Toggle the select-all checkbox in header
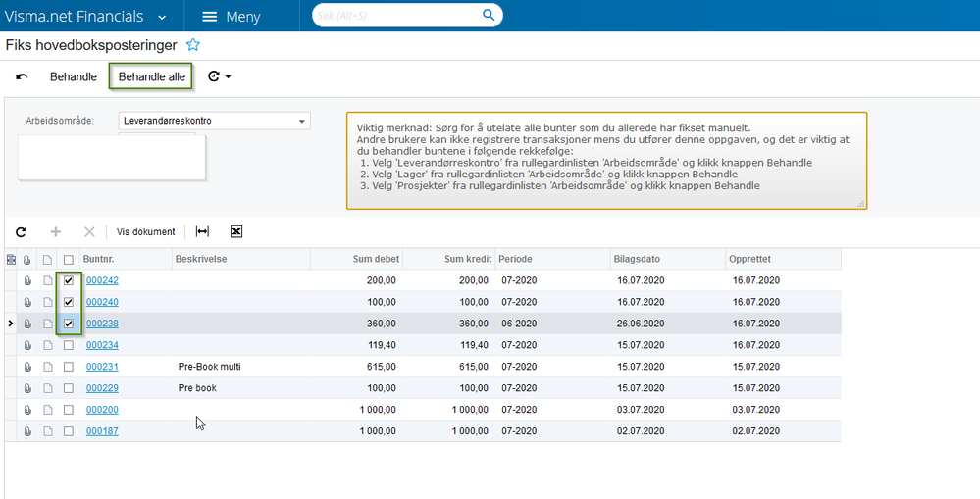This screenshot has height=499, width=980. [68, 260]
